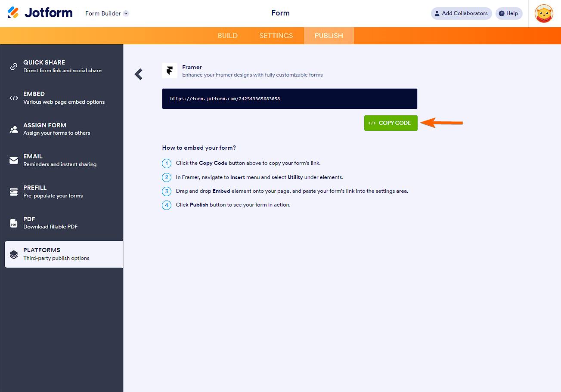Click the Assign Form people icon
This screenshot has width=561, height=392.
click(14, 129)
